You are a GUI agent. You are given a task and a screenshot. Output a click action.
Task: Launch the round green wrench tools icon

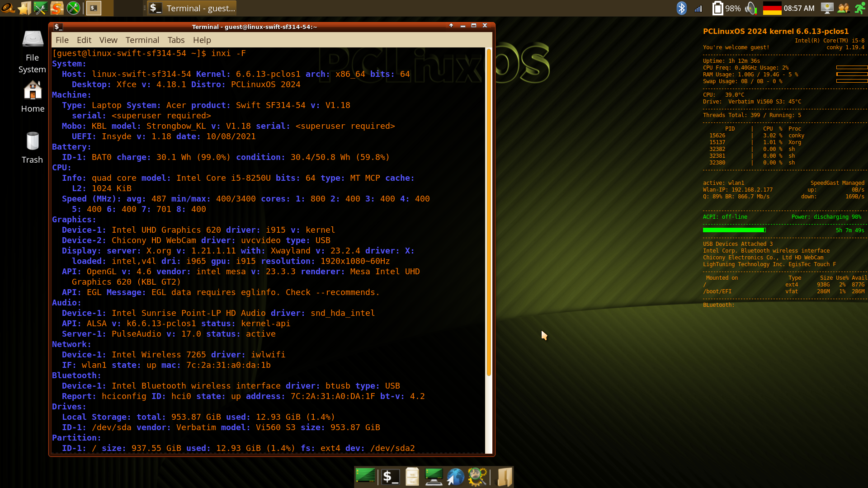pos(73,8)
